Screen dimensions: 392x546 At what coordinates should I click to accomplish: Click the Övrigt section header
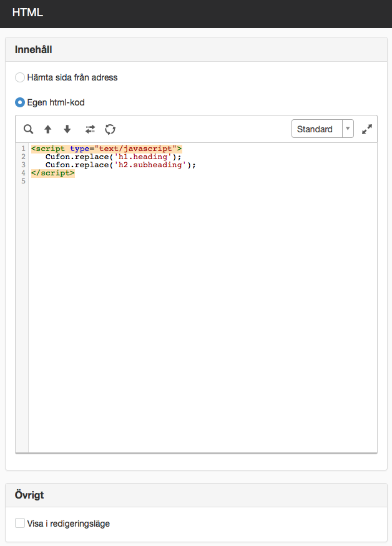pyautogui.click(x=196, y=495)
